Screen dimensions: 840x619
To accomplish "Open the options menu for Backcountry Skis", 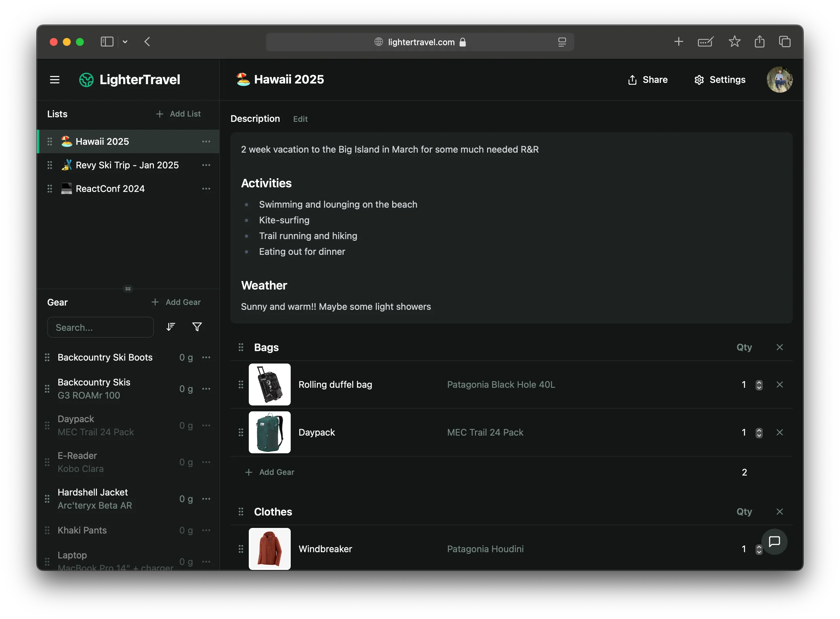I will [206, 389].
